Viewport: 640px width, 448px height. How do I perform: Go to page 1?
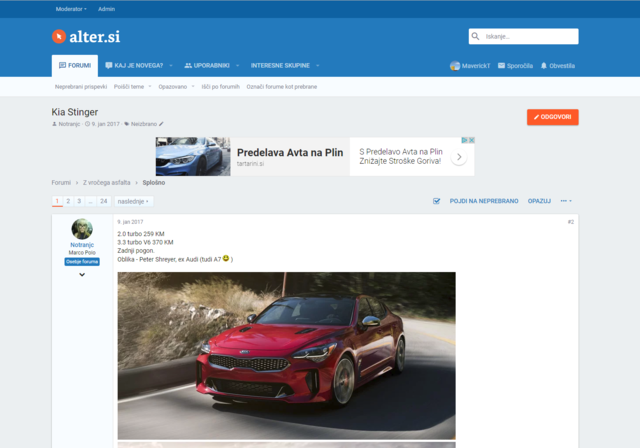pyautogui.click(x=57, y=201)
